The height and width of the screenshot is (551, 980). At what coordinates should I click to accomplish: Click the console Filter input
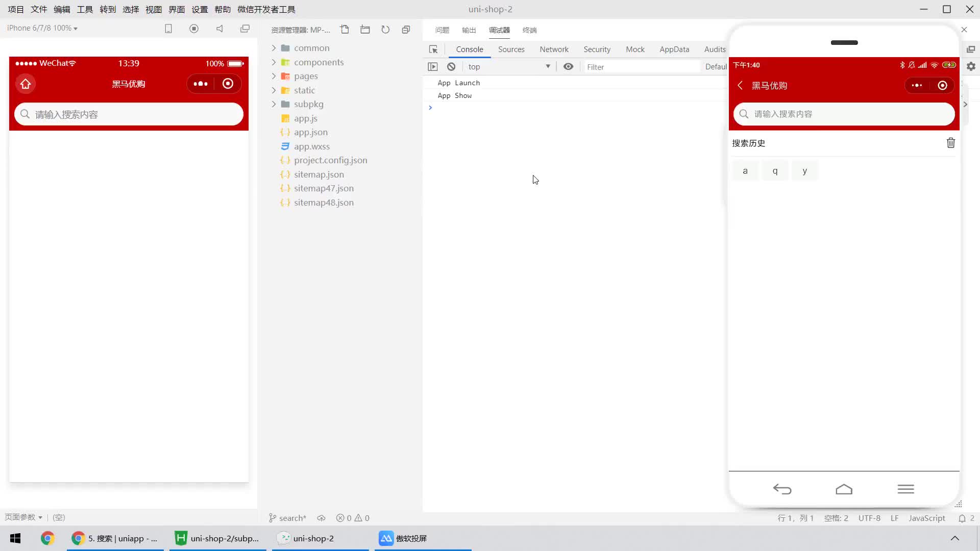click(x=642, y=67)
